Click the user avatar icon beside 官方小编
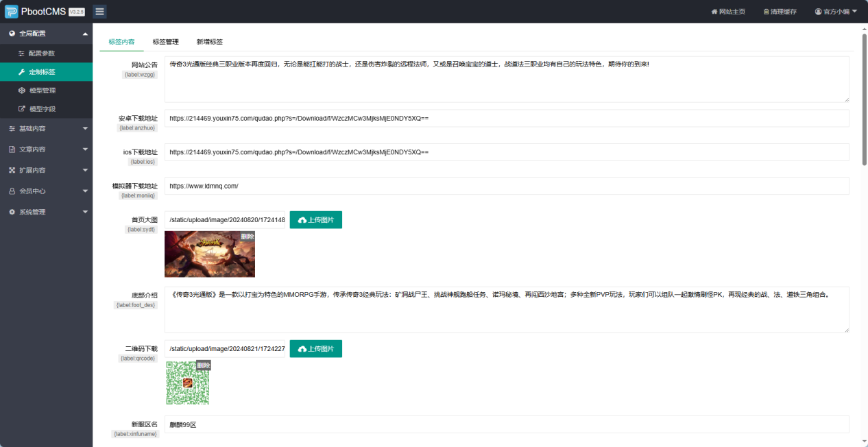Viewport: 868px width, 447px height. point(818,12)
